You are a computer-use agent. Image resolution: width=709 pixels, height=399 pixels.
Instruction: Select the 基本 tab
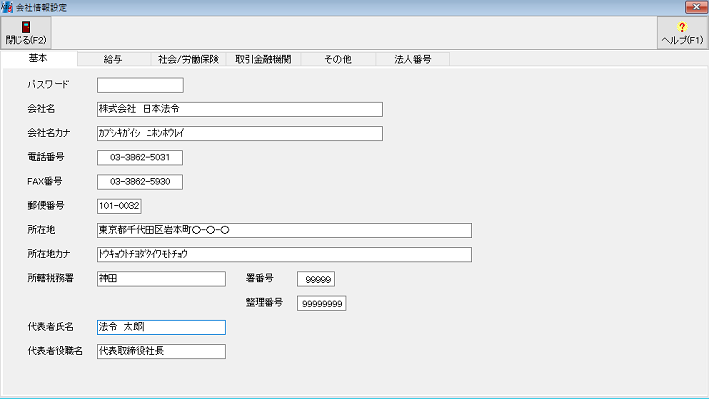[38, 58]
